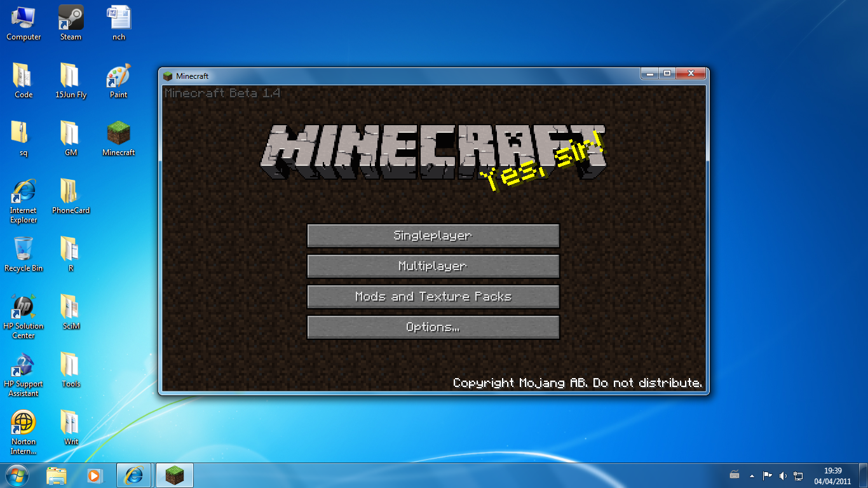868x488 pixels.
Task: Select the SciM folder
Action: 71,312
